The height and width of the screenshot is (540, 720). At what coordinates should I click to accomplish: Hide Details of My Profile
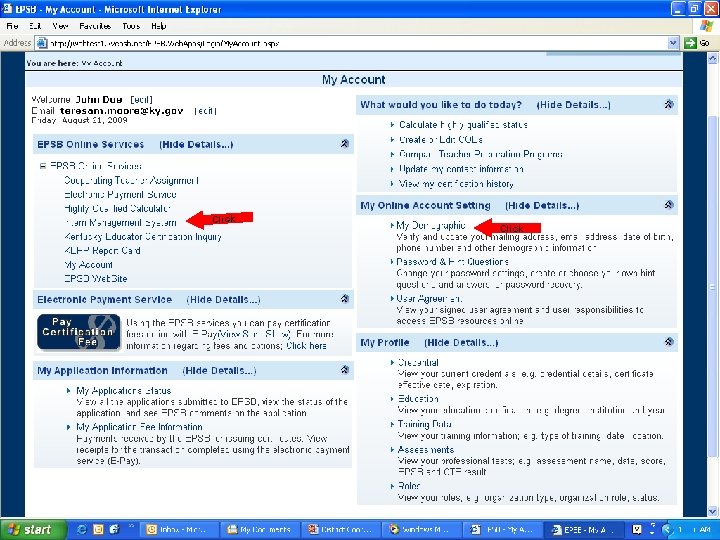pyautogui.click(x=461, y=343)
